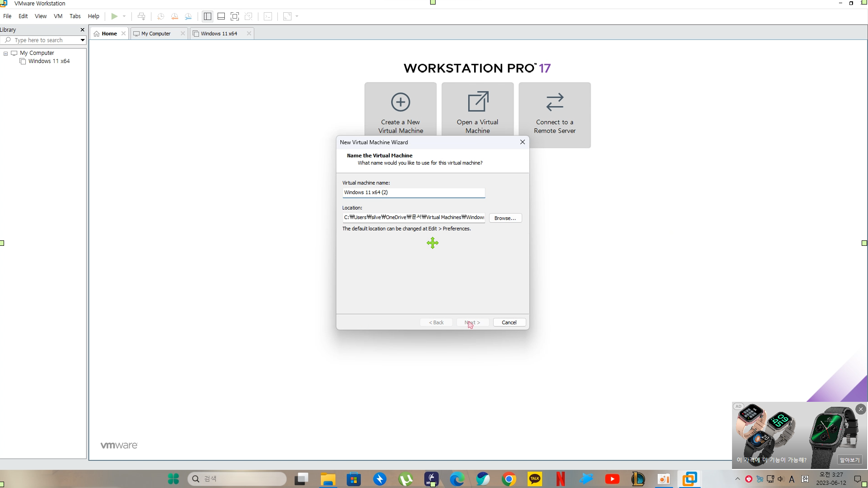Screen dimensions: 868x488
Task: Open the Windows Start clover icon
Action: click(x=174, y=479)
